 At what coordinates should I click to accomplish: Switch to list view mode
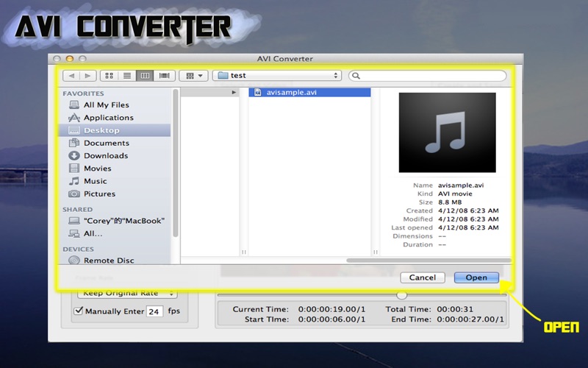[x=127, y=76]
